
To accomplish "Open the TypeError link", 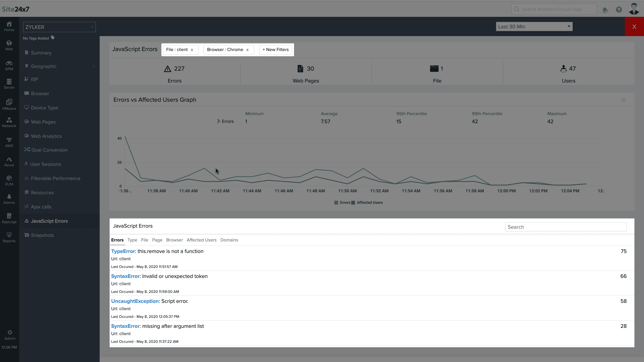I will pyautogui.click(x=123, y=251).
